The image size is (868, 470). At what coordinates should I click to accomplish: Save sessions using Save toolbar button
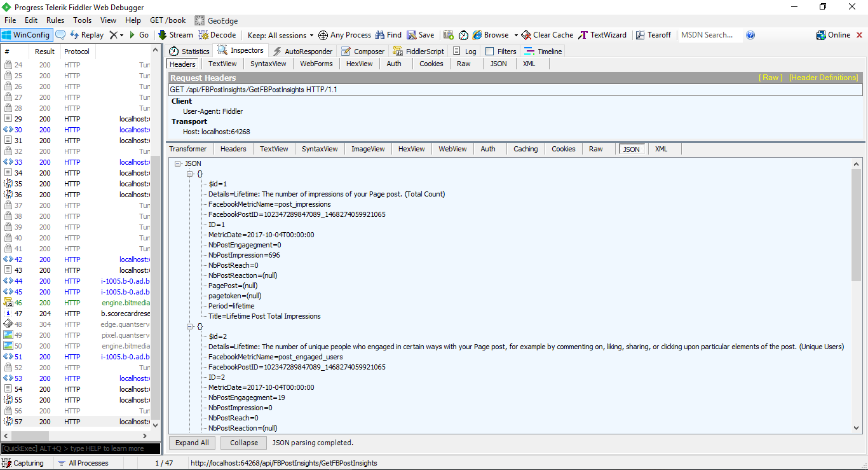pyautogui.click(x=421, y=35)
